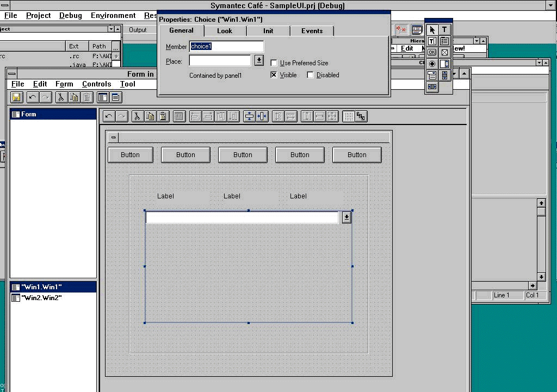Click the Member text field containing choice1
This screenshot has height=392, width=557.
tap(226, 47)
